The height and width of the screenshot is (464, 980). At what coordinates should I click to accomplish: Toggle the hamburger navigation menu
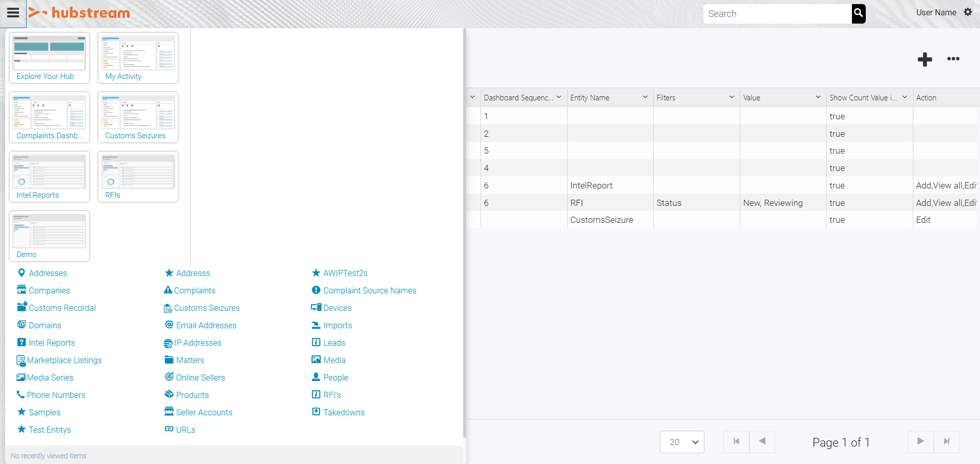[x=13, y=13]
